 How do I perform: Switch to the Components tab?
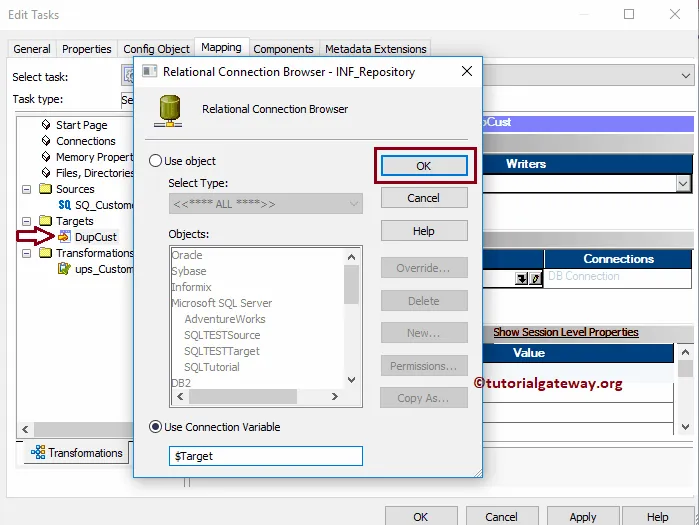(x=284, y=49)
